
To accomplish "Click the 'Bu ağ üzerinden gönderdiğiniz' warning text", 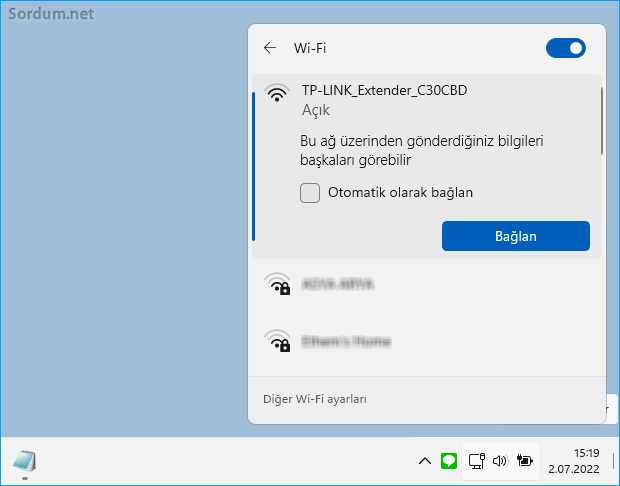I will [x=422, y=150].
